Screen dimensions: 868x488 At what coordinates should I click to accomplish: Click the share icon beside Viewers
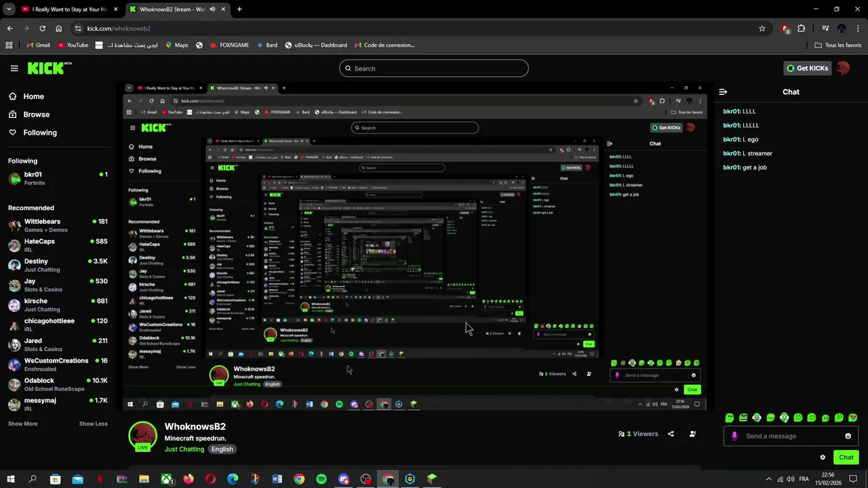pyautogui.click(x=671, y=434)
